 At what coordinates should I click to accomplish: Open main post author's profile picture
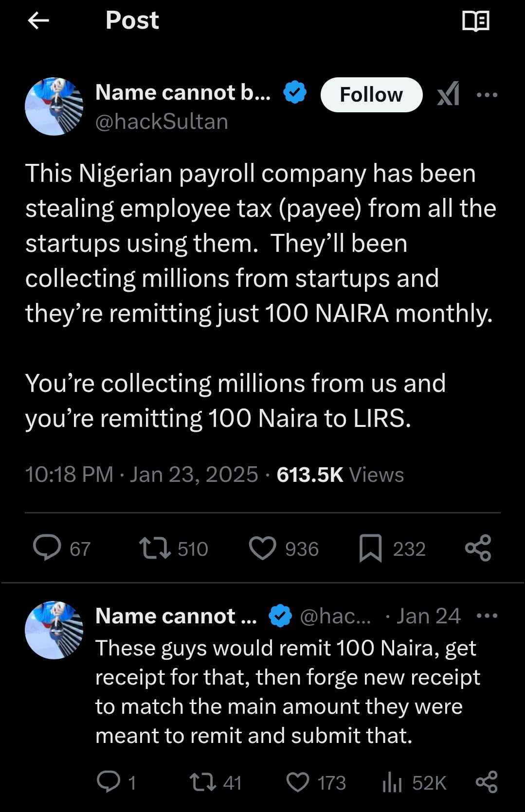tap(54, 106)
